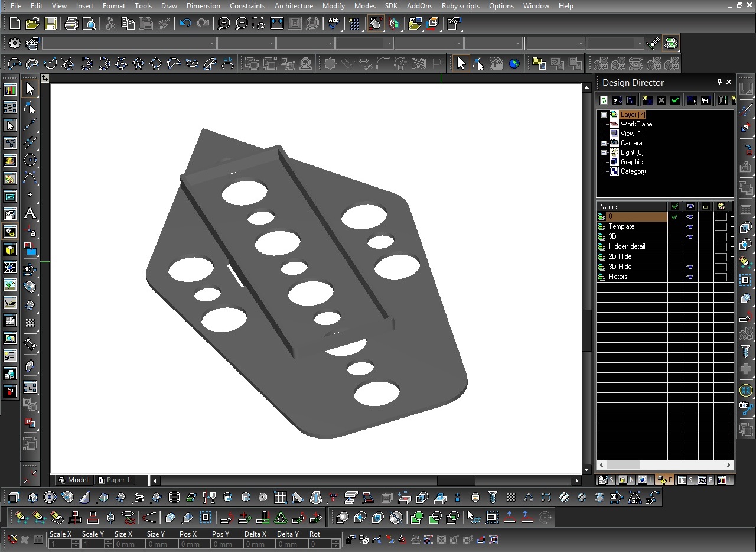Set current layer with green check icon
The width and height of the screenshot is (756, 552).
point(675,100)
